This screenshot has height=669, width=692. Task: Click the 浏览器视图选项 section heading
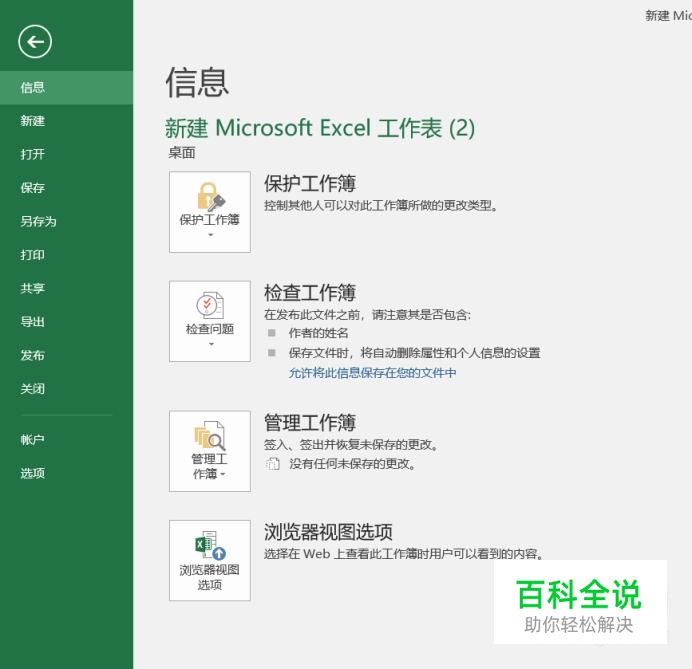point(328,532)
